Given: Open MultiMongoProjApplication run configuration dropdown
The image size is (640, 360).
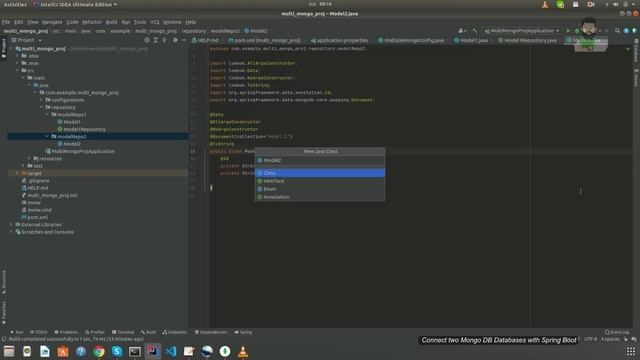Looking at the screenshot, I should coord(522,31).
